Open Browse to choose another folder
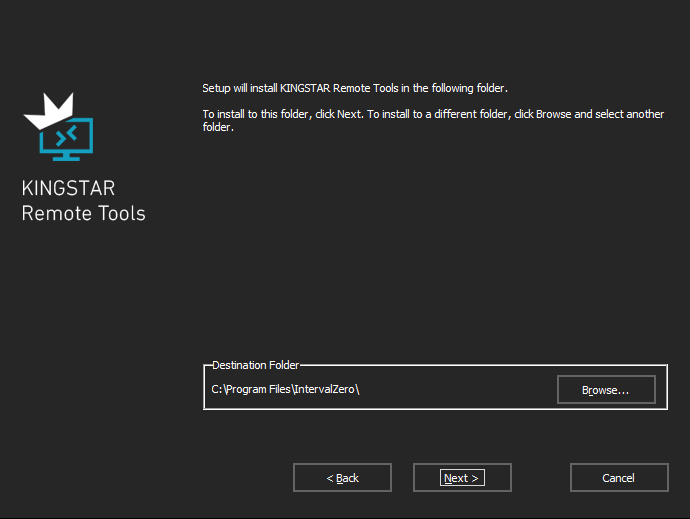The width and height of the screenshot is (690, 519). (x=606, y=390)
